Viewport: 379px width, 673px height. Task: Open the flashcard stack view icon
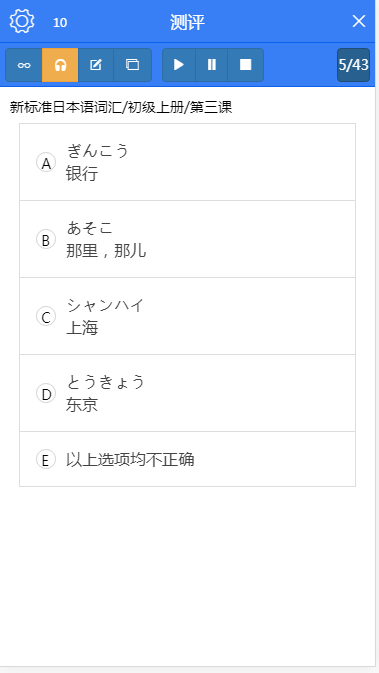132,65
